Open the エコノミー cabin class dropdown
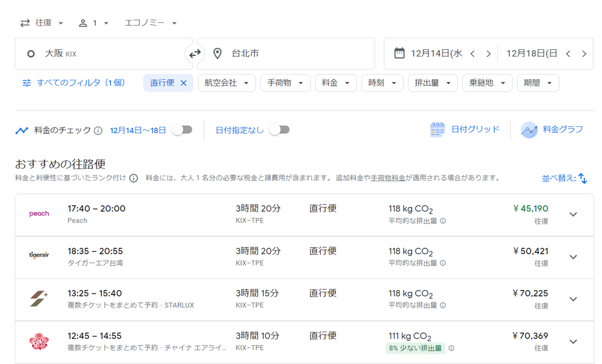The height and width of the screenshot is (364, 602). [150, 23]
